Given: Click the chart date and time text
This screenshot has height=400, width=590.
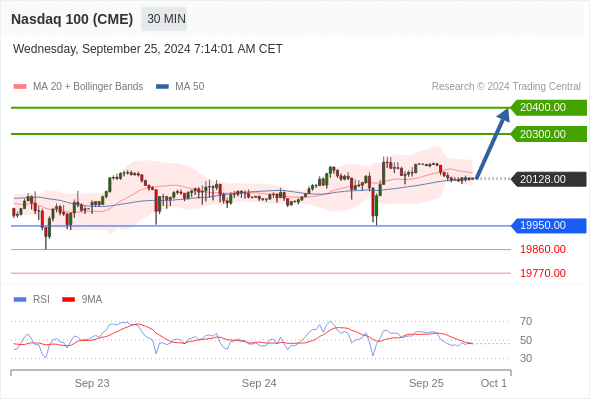Looking at the screenshot, I should coord(148,49).
